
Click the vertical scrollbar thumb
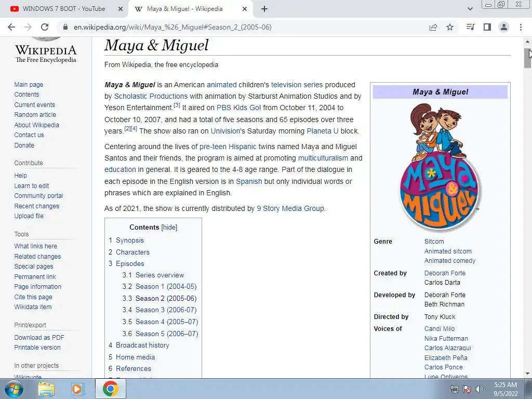pyautogui.click(x=527, y=58)
